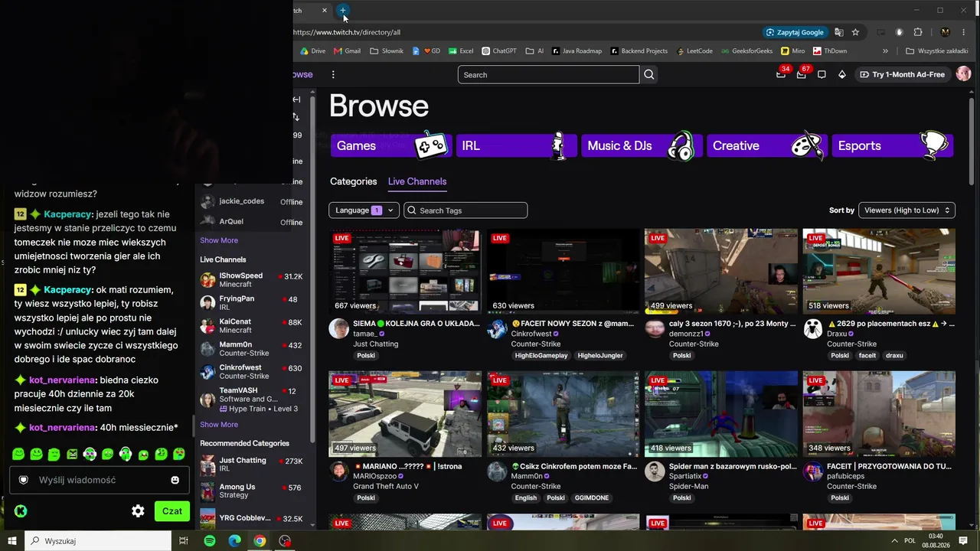Open MARIOspzoo GTA stream with 497 viewers

(405, 413)
